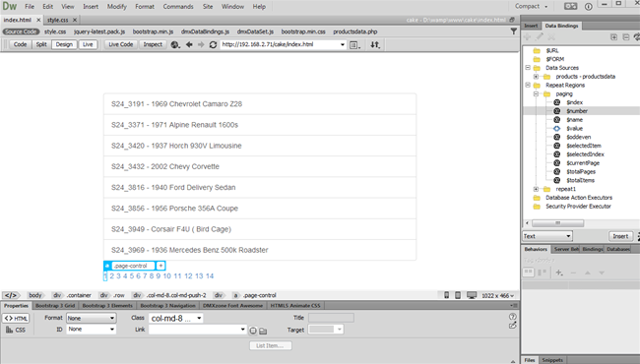Viewport: 640px width, 364px height.
Task: Toggle Live view mode
Action: point(88,44)
